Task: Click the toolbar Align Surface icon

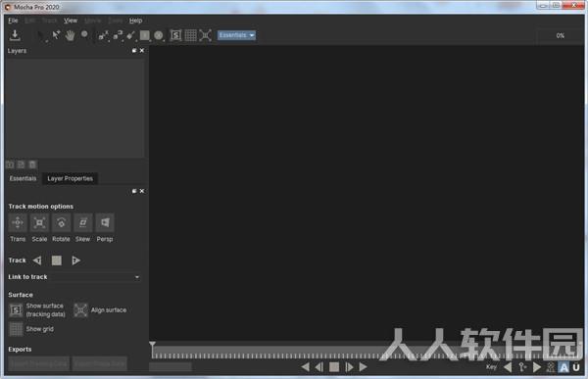Action: pyautogui.click(x=205, y=35)
